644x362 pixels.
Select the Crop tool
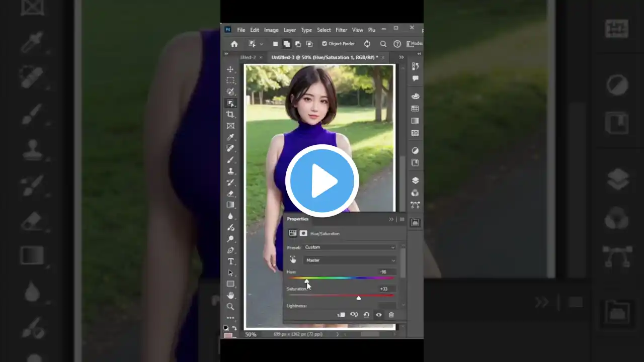point(230,114)
